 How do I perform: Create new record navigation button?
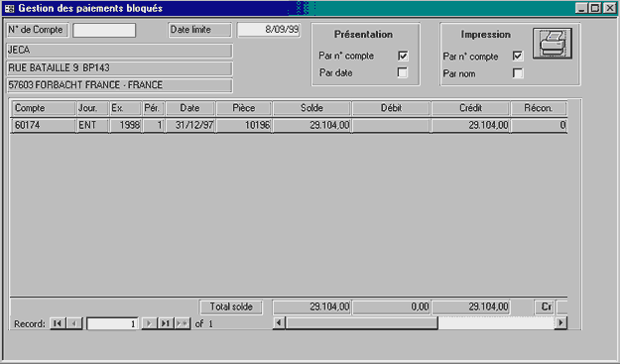(x=183, y=323)
